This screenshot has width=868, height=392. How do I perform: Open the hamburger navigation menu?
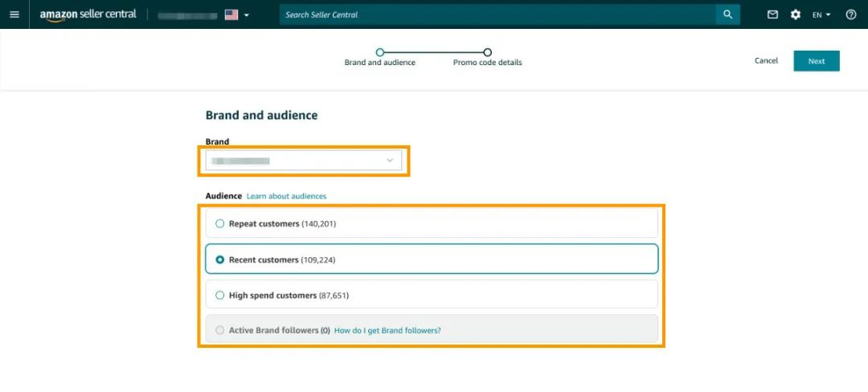click(14, 14)
